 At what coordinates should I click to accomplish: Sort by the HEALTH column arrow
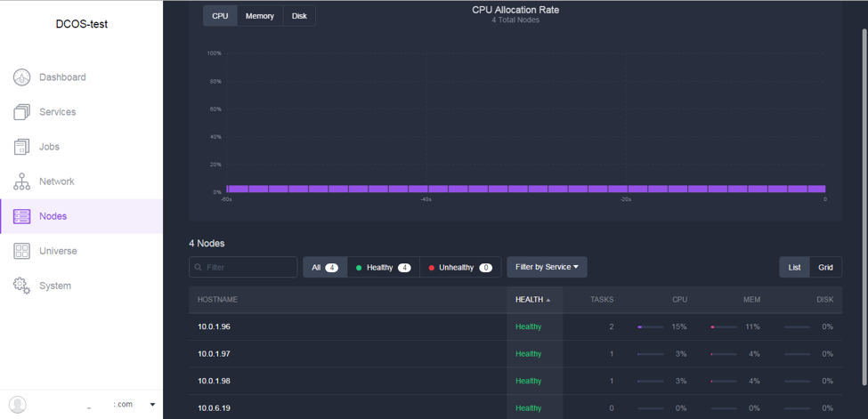[548, 300]
